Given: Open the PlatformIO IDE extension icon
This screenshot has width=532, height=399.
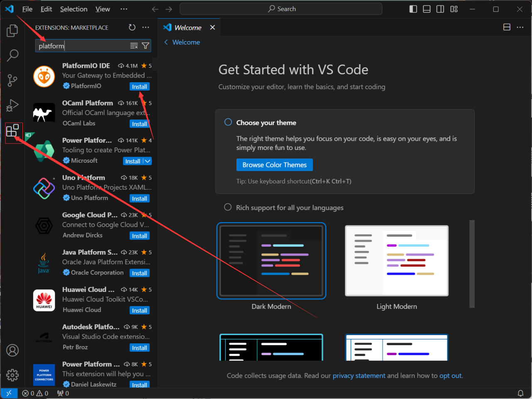Looking at the screenshot, I should [x=44, y=76].
